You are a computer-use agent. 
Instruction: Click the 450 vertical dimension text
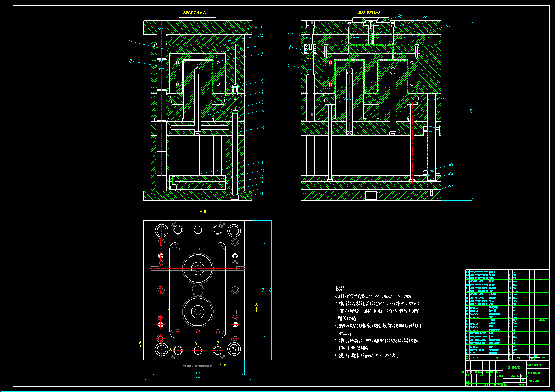(270, 290)
